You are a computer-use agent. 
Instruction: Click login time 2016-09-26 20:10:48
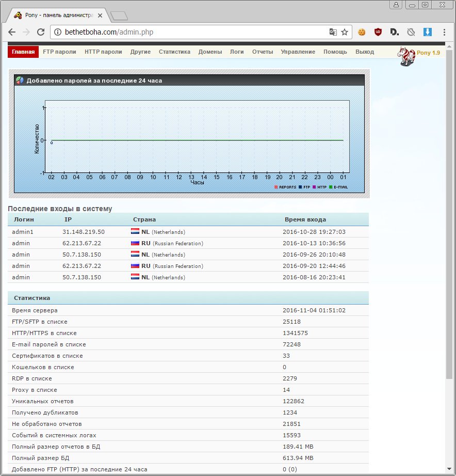click(314, 255)
